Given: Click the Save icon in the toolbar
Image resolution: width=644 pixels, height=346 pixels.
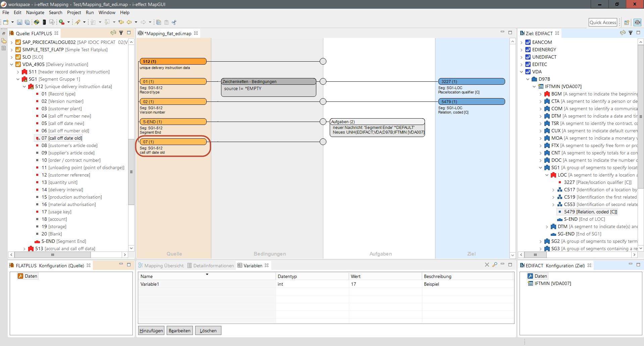Looking at the screenshot, I should coord(19,22).
